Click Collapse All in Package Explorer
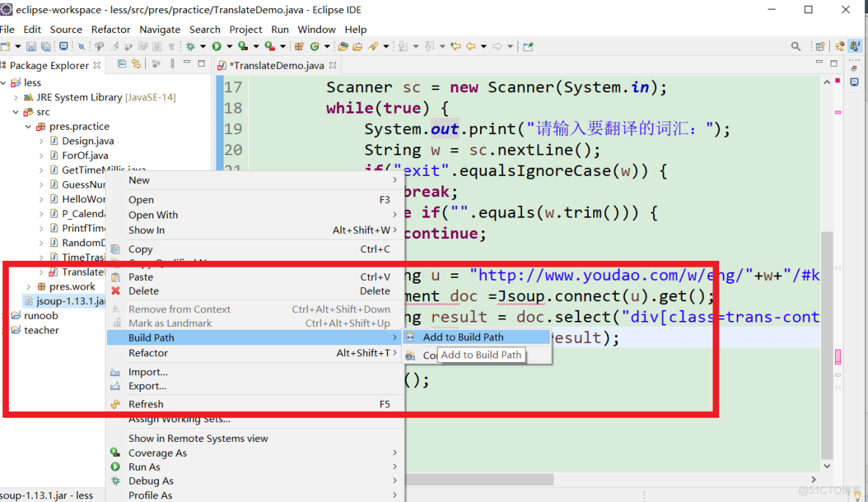The image size is (868, 502). (x=122, y=64)
